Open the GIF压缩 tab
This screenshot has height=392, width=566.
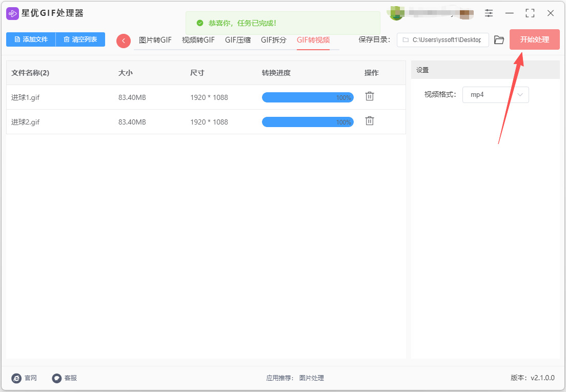tap(238, 40)
